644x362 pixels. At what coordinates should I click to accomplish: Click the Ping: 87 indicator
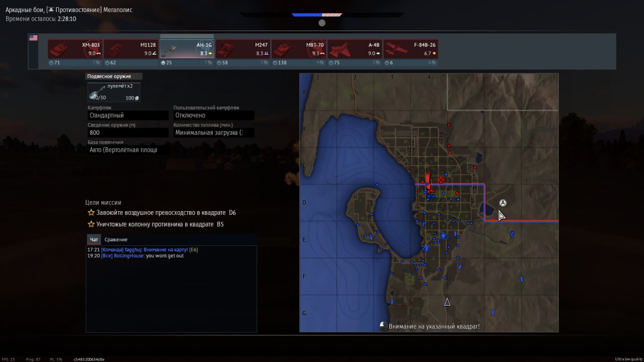click(x=33, y=359)
